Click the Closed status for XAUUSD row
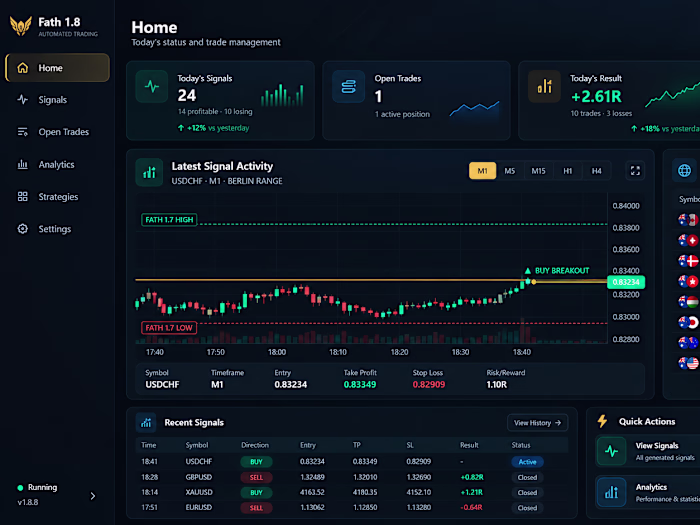700x525 pixels. [527, 492]
